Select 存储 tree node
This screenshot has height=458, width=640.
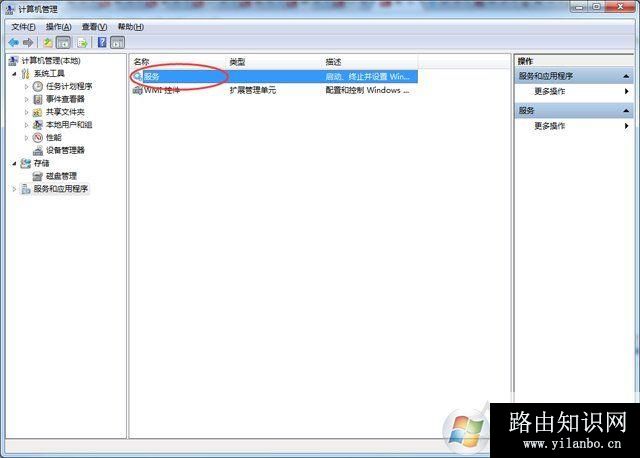coord(41,163)
